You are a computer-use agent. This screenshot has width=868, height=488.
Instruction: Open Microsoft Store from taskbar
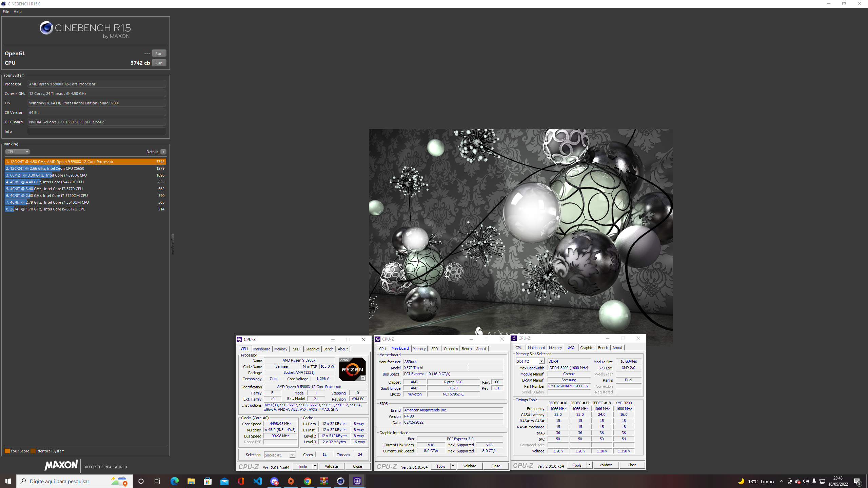pyautogui.click(x=208, y=481)
